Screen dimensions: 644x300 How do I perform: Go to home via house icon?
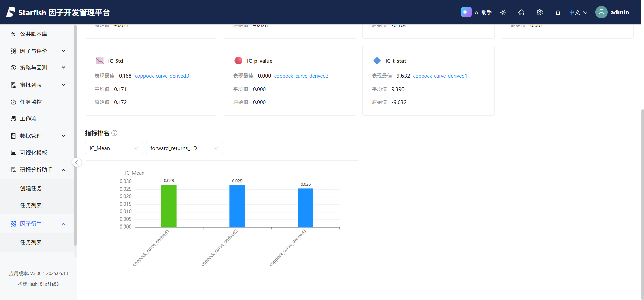click(x=521, y=12)
